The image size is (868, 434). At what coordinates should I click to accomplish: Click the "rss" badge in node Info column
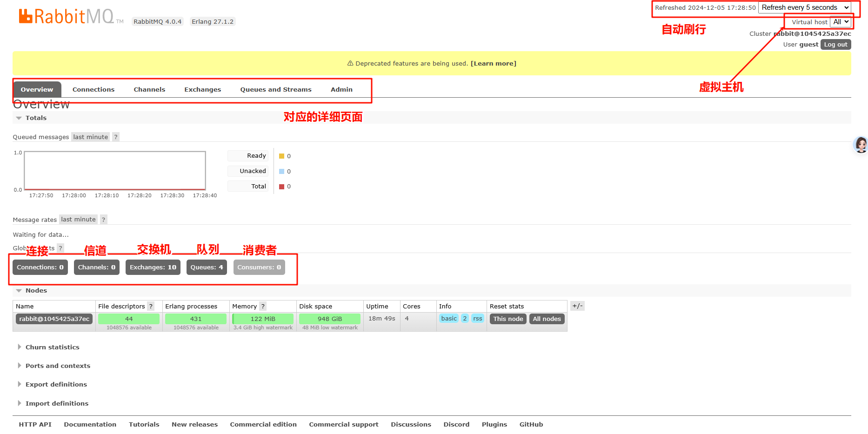point(477,318)
